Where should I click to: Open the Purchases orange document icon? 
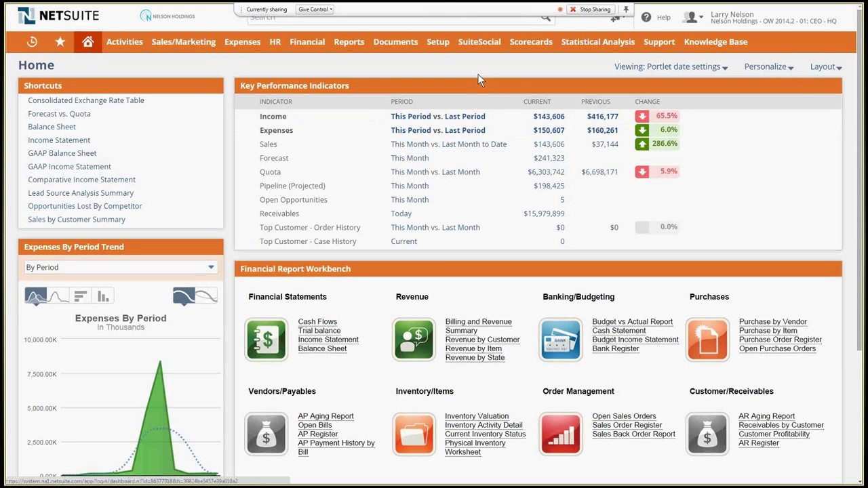point(707,339)
